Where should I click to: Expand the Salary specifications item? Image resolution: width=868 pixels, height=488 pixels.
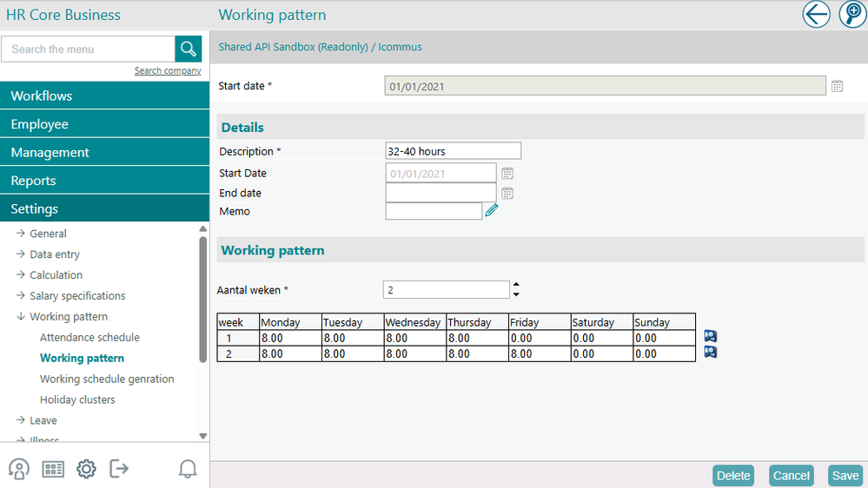[71, 295]
